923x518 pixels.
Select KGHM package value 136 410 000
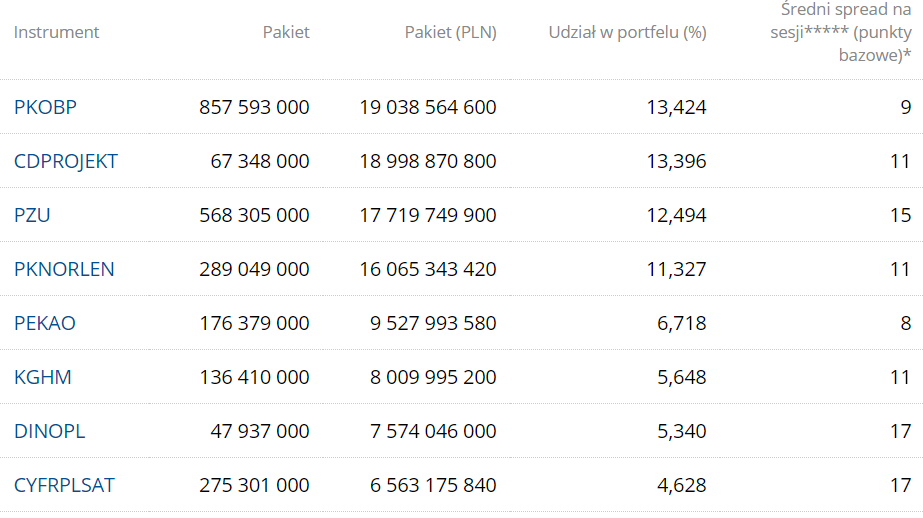[254, 377]
